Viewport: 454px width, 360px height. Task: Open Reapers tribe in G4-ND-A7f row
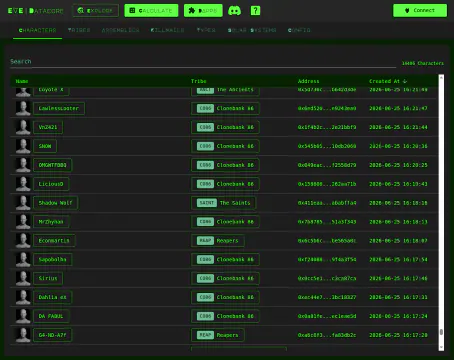[218, 335]
